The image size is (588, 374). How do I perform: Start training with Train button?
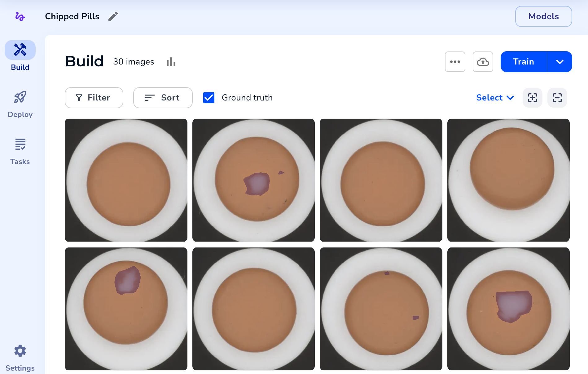524,62
